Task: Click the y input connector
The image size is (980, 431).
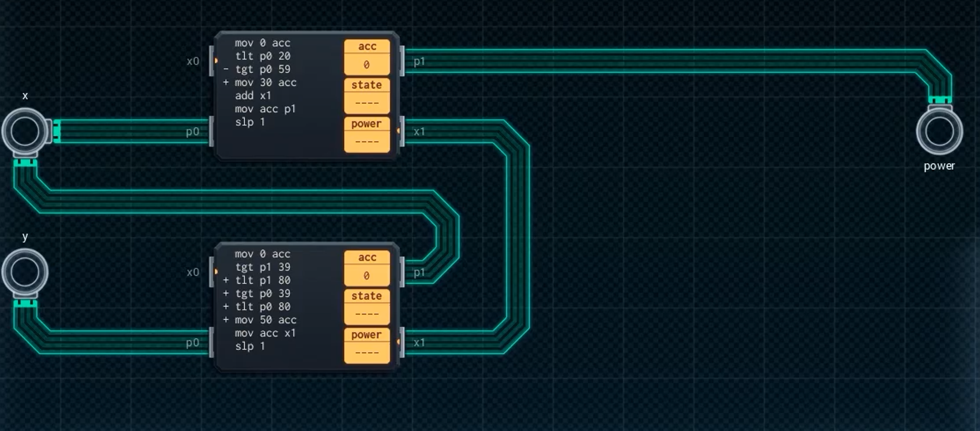Action: coord(25,272)
